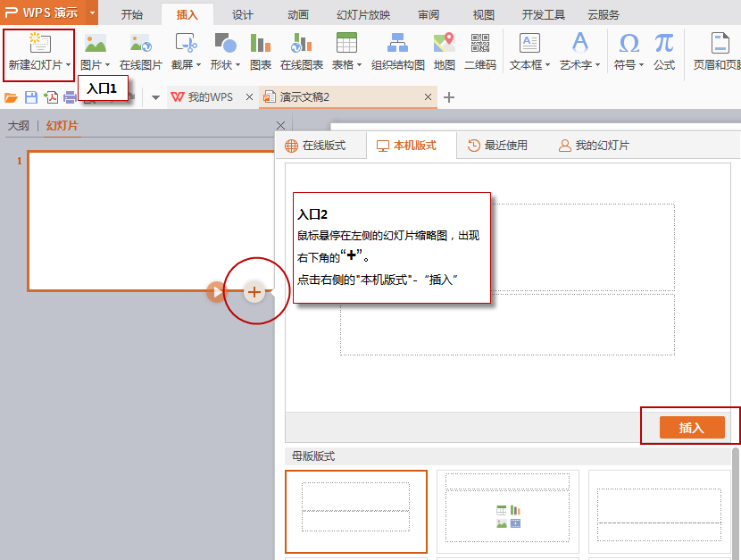Switch to the 插入 ribbon tab

[x=187, y=14]
